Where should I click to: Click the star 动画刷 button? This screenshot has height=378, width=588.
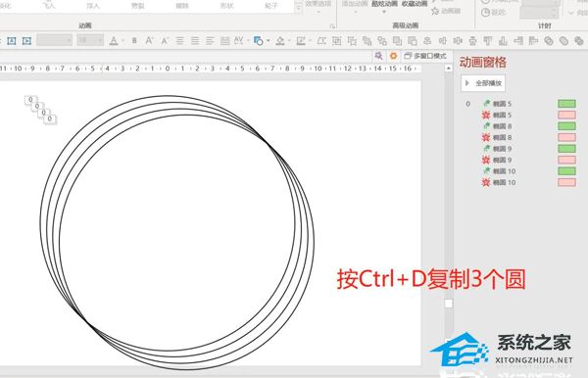point(446,11)
